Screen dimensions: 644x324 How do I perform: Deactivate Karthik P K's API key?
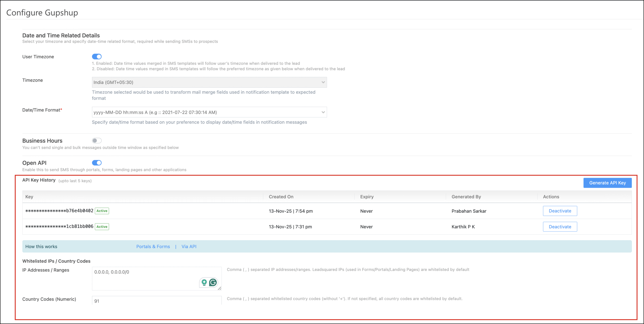[x=560, y=226]
